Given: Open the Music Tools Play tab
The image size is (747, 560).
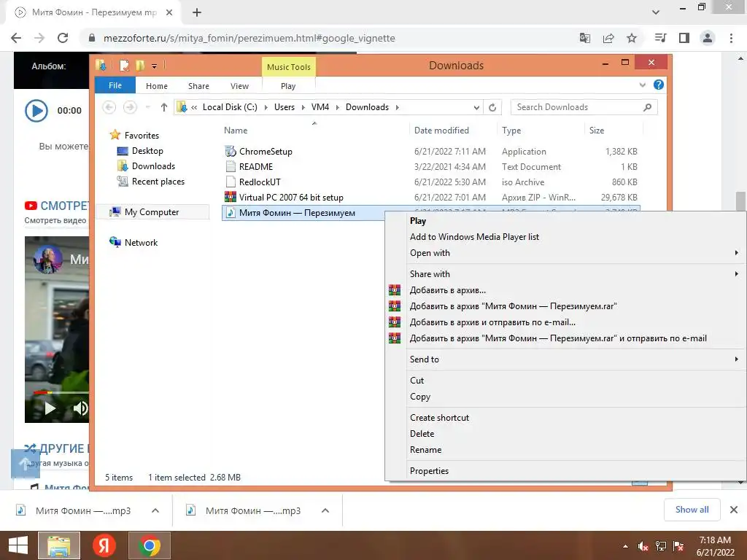Looking at the screenshot, I should point(288,86).
